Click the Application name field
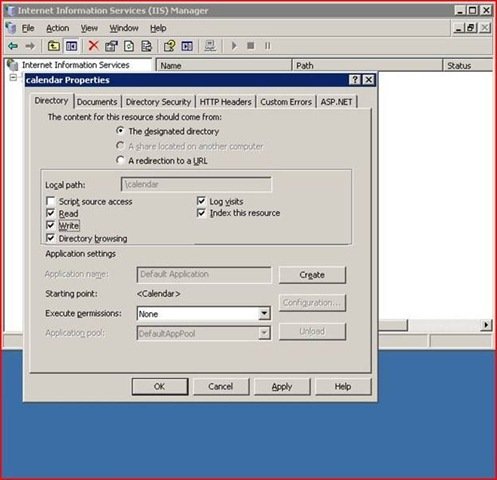This screenshot has height=480, width=497. (x=204, y=275)
